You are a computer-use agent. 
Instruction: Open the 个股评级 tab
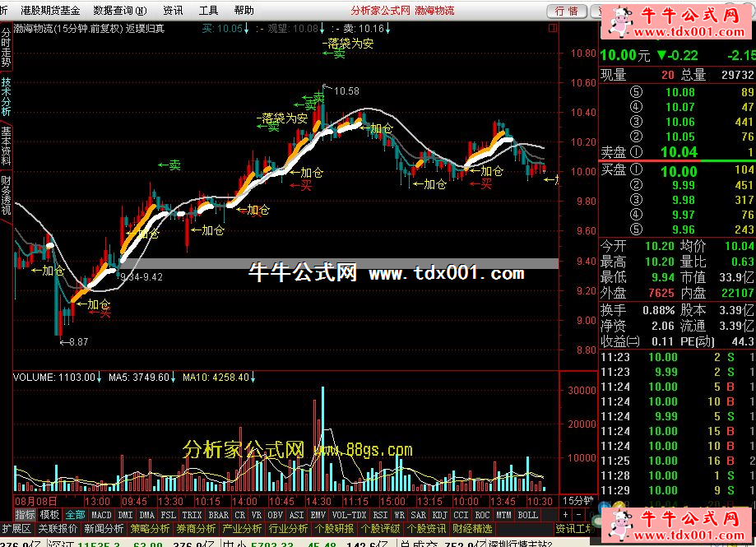click(x=380, y=529)
